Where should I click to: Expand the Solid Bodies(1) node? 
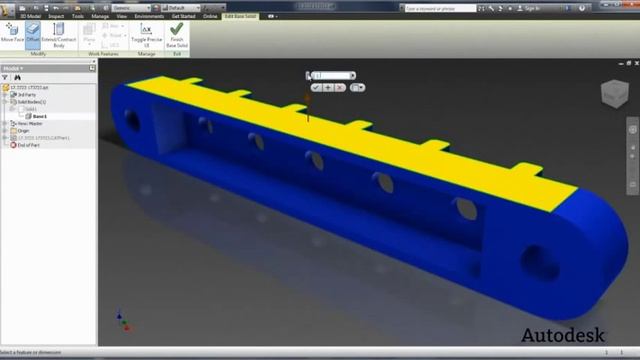pos(5,102)
